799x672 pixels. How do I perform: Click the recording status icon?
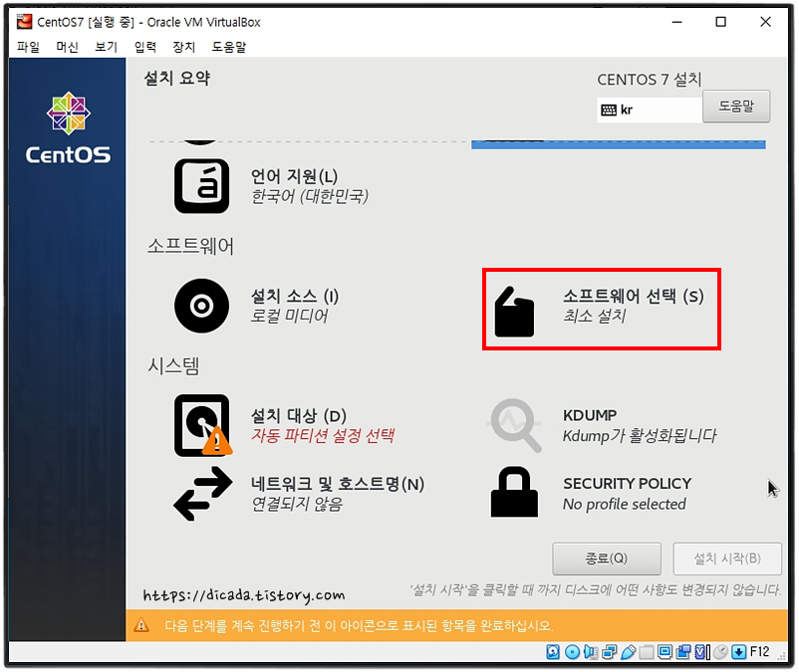click(x=683, y=652)
